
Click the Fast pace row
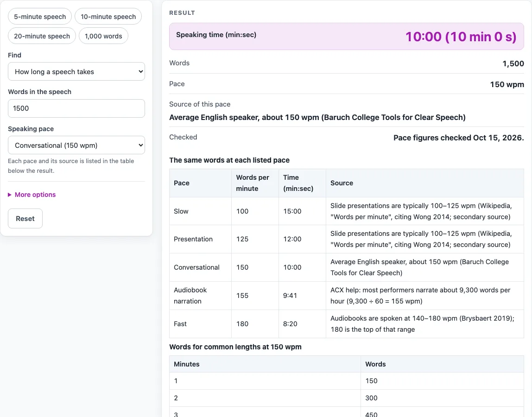(x=347, y=324)
